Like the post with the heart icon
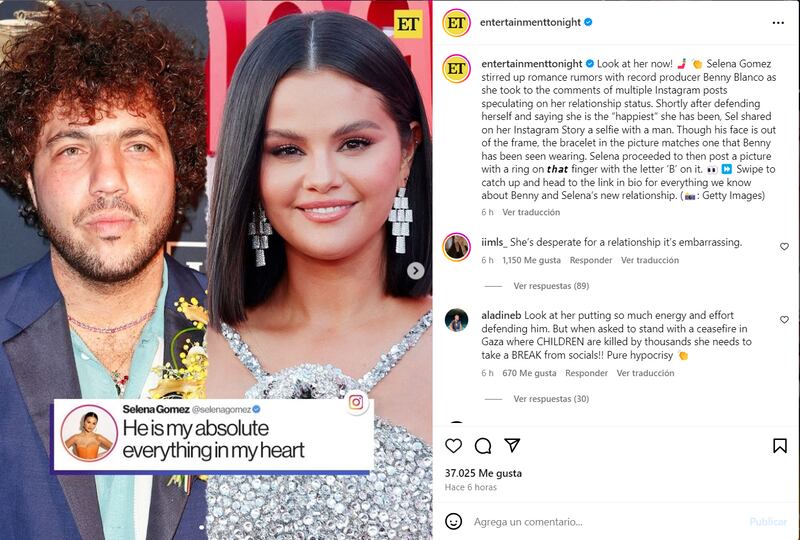 pos(453,446)
